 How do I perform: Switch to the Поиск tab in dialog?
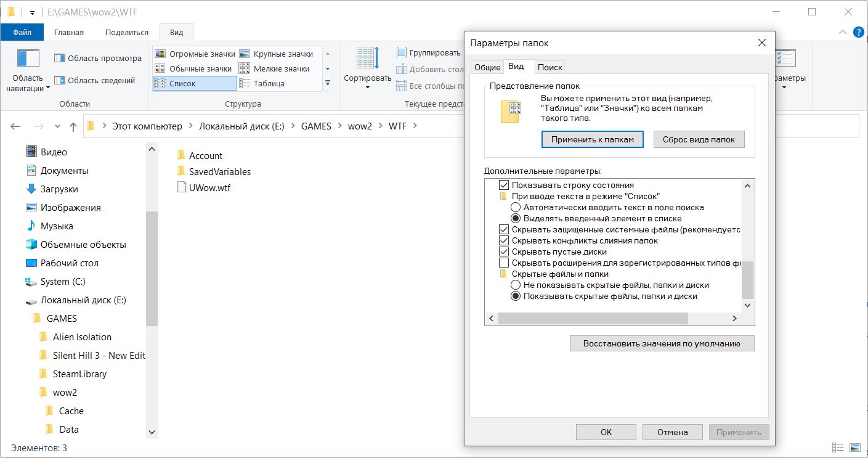550,67
